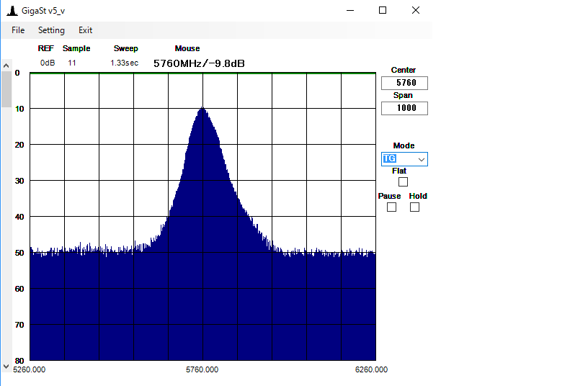This screenshot has height=386, width=588.
Task: Tick the Pause checkbox
Action: [391, 207]
